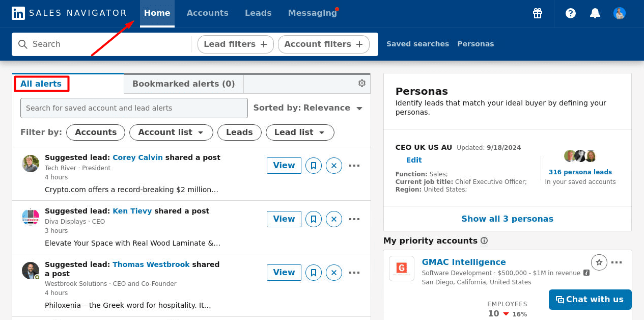Edit the CEO UK US AU persona

[414, 160]
